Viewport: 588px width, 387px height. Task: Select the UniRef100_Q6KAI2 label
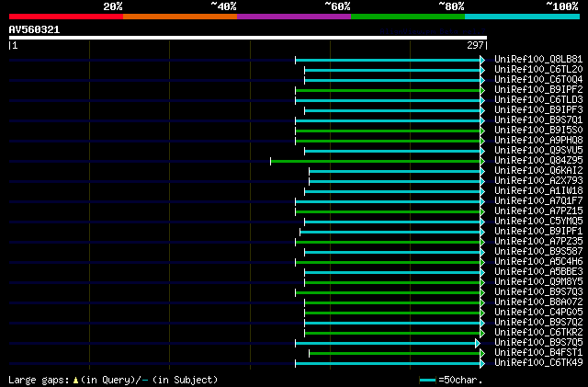coord(538,171)
